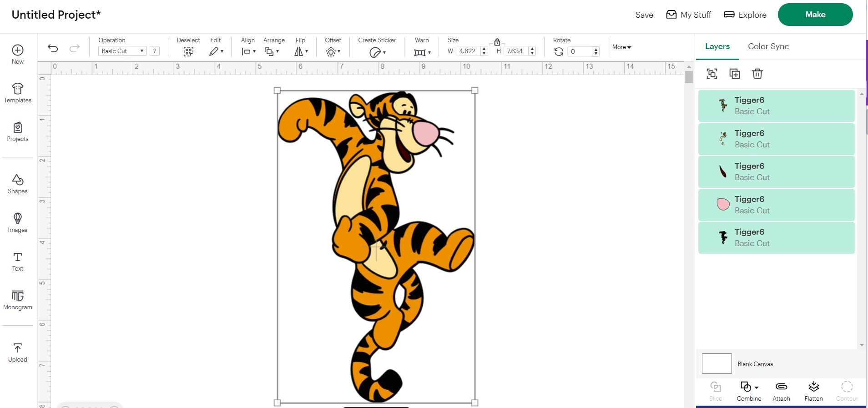Click the height stepper arrows
Viewport: 868px width, 408px height.
[532, 51]
